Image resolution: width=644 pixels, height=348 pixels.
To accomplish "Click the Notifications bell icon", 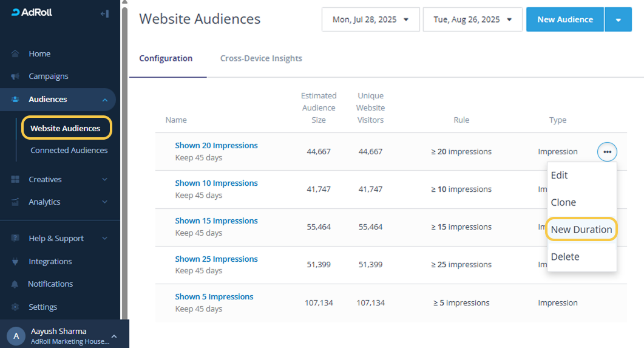I will click(15, 284).
